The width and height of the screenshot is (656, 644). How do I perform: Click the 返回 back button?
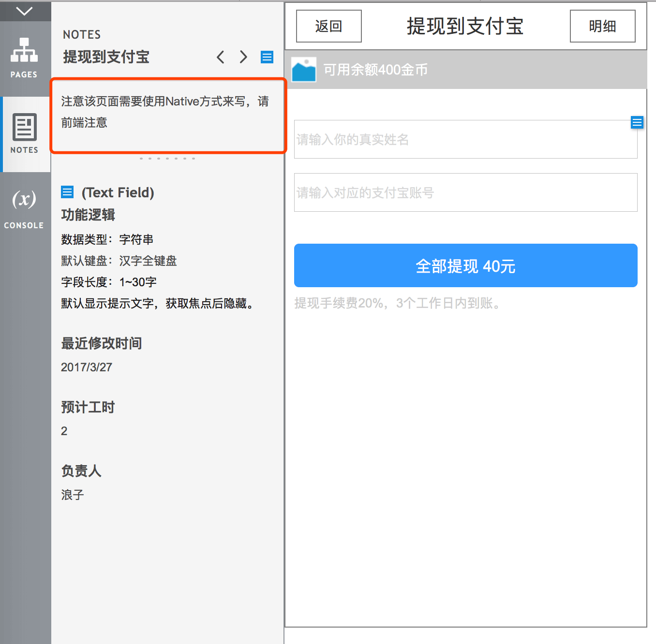click(x=329, y=26)
